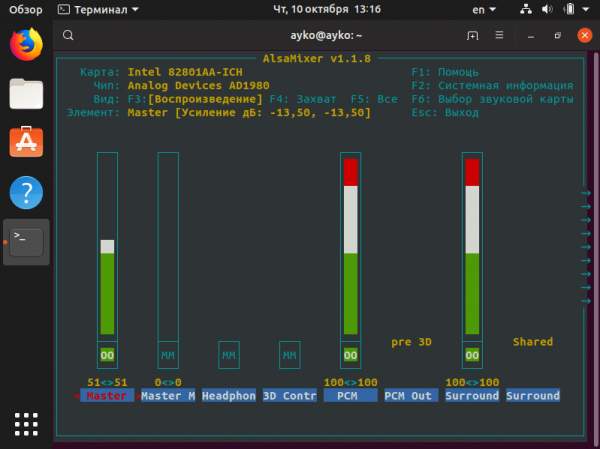Open the en keyboard layout dropdown
Viewport: 600px width, 449px height.
click(484, 10)
